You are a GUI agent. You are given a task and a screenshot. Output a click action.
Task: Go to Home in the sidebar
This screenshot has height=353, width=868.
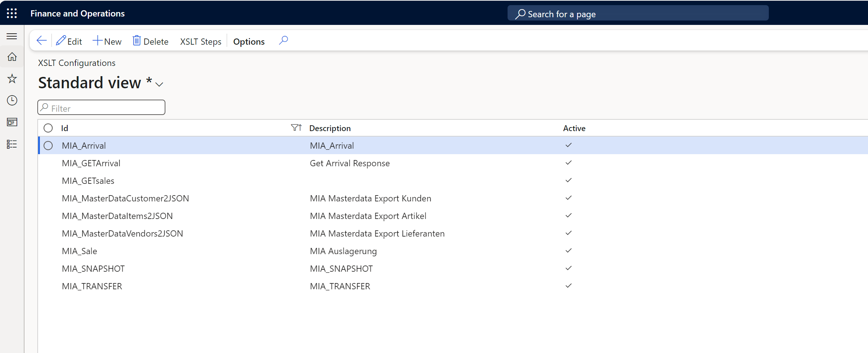(x=12, y=57)
